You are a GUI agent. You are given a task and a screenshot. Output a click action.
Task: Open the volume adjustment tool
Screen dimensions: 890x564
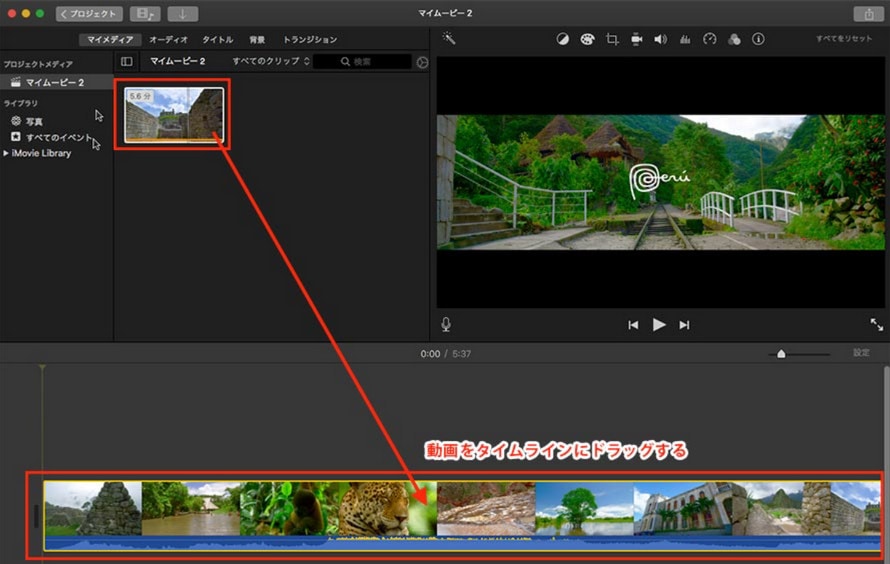pos(660,39)
